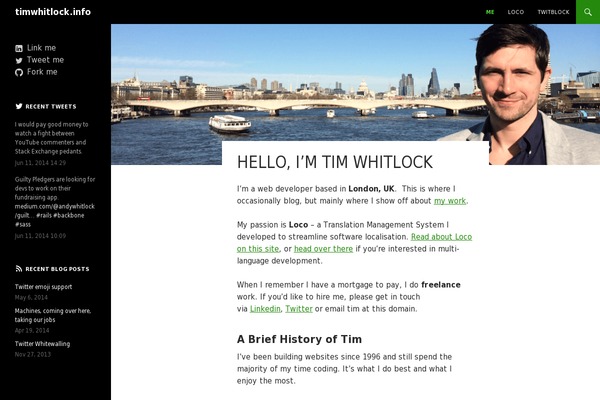This screenshot has height=400, width=600.
Task: Follow the 'my work' link
Action: (x=450, y=201)
